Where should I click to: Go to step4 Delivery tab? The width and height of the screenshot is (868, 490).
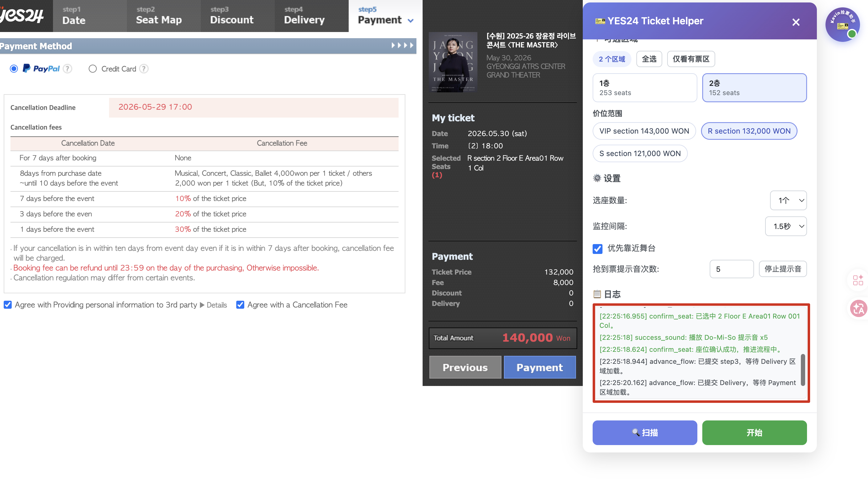[311, 16]
